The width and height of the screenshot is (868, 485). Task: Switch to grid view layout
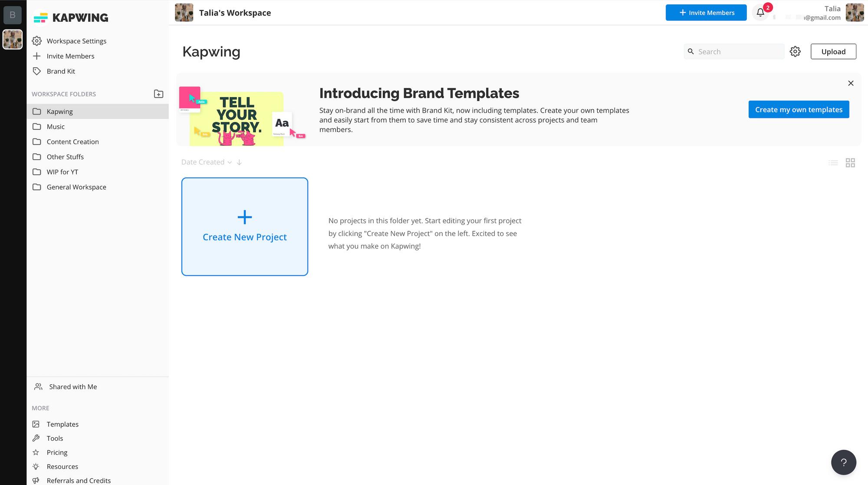coord(850,163)
